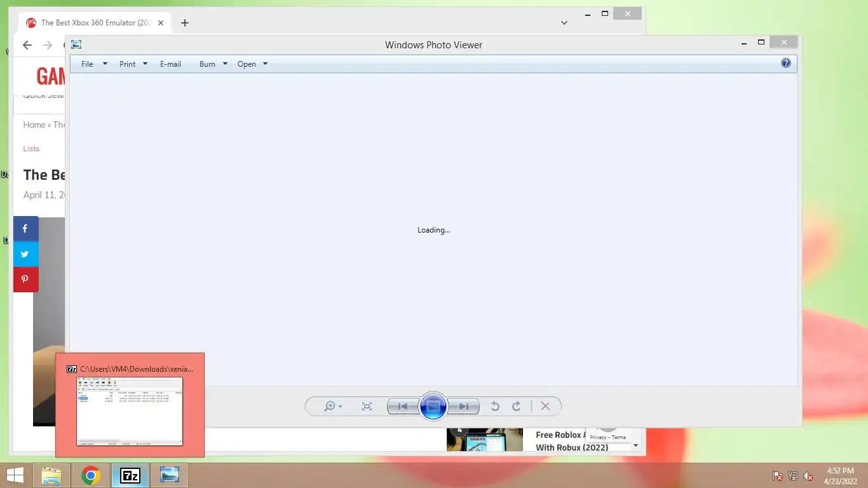This screenshot has width=868, height=488.
Task: Go back in Chrome
Action: (27, 45)
